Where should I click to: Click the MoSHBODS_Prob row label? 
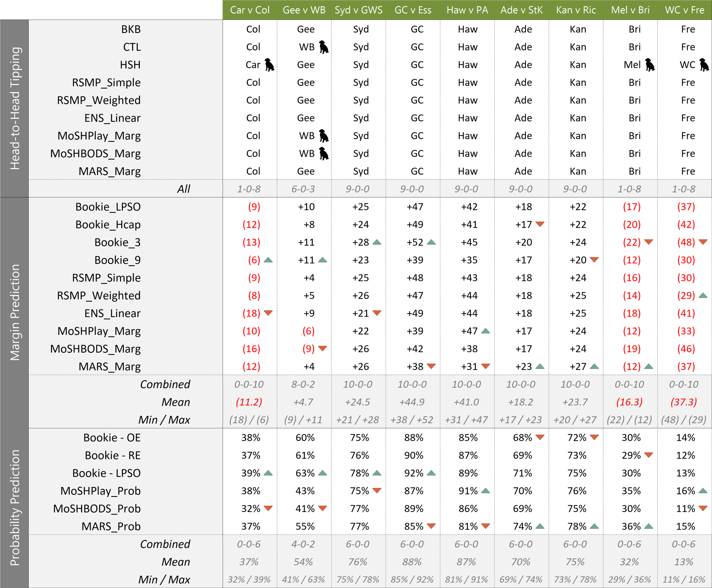(97, 508)
